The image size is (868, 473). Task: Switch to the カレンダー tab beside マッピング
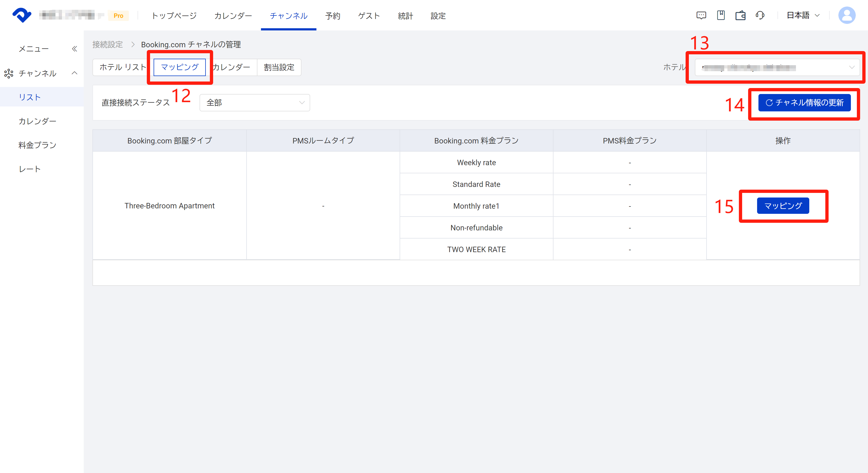tap(231, 67)
